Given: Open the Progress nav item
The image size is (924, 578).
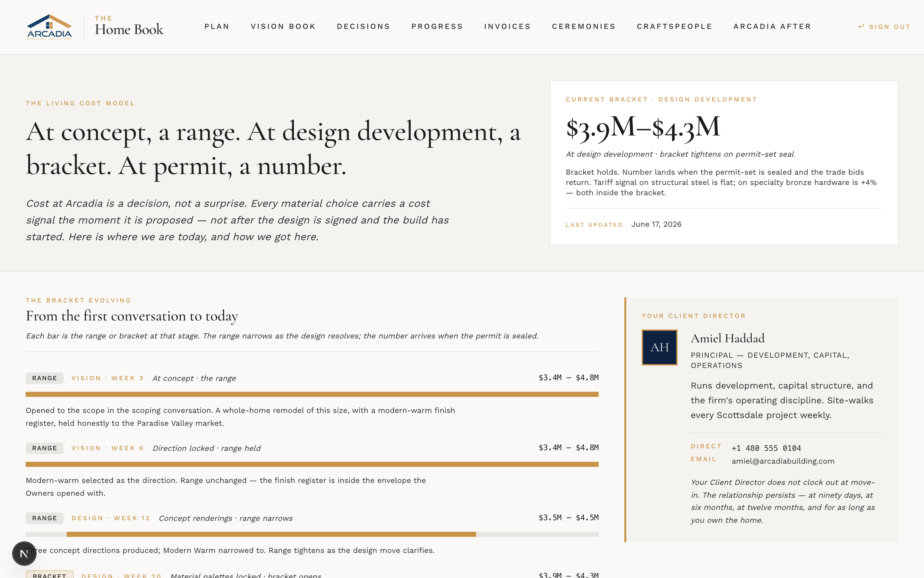Looking at the screenshot, I should [437, 26].
